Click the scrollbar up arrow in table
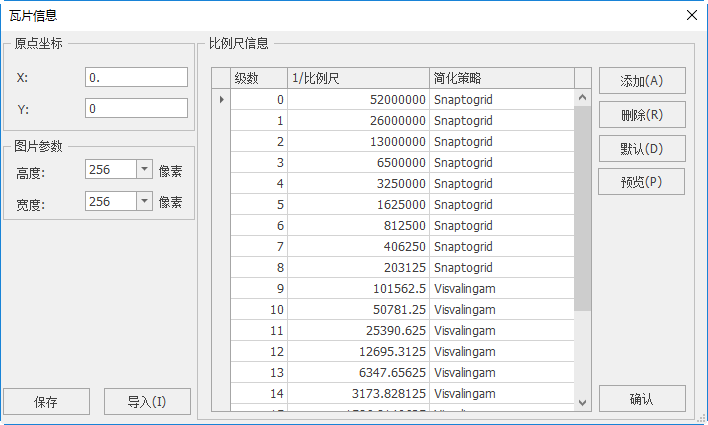Image resolution: width=708 pixels, height=425 pixels. (582, 98)
